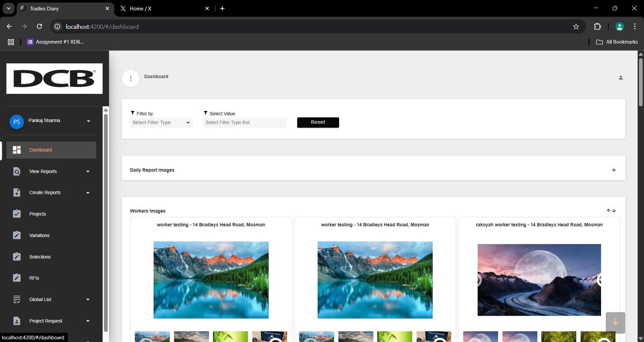Open the Assignment #1 RDB bookmark
This screenshot has height=342, width=644.
click(56, 42)
